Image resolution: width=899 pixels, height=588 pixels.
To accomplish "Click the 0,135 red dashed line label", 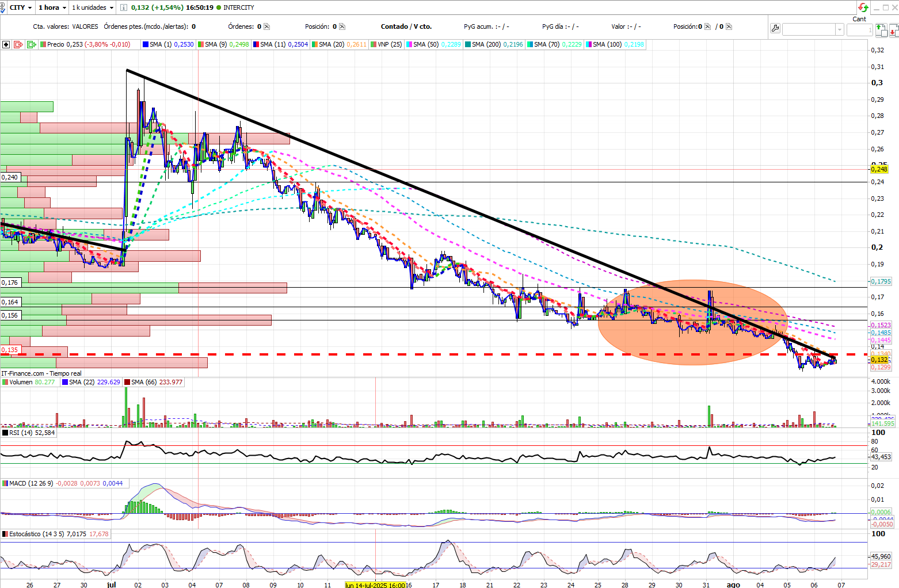I will tap(10, 350).
